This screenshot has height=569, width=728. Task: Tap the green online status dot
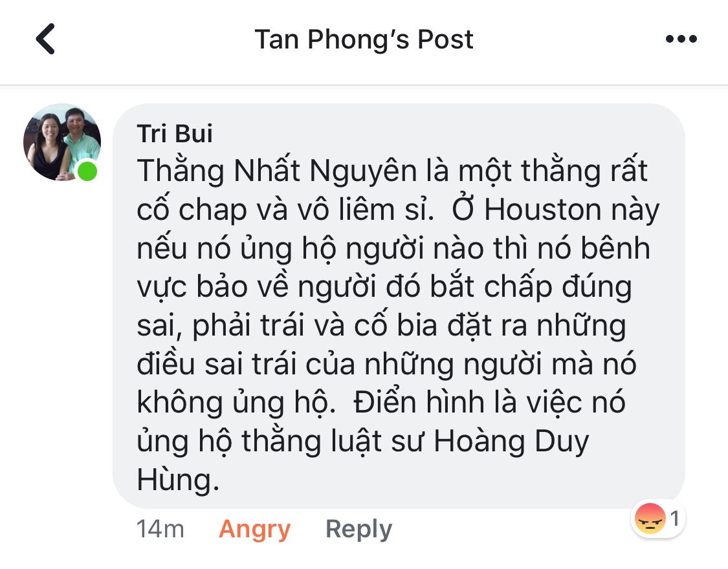pos(87,171)
